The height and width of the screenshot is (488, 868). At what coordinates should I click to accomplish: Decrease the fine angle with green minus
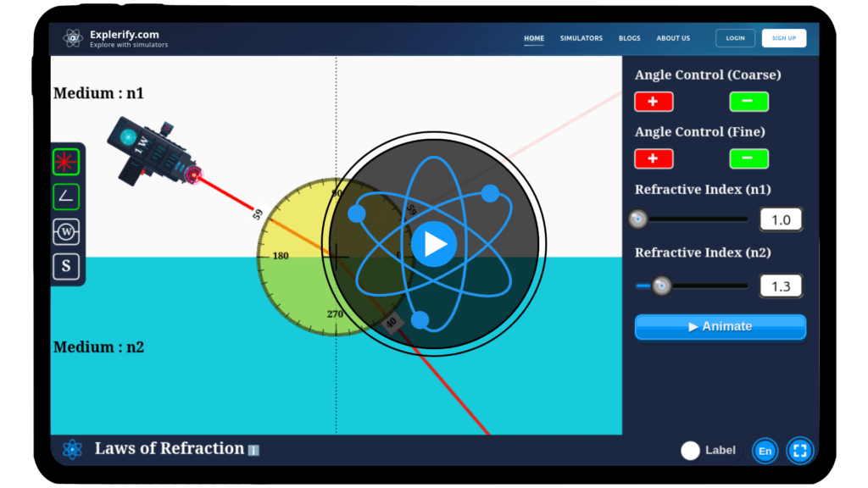click(749, 158)
